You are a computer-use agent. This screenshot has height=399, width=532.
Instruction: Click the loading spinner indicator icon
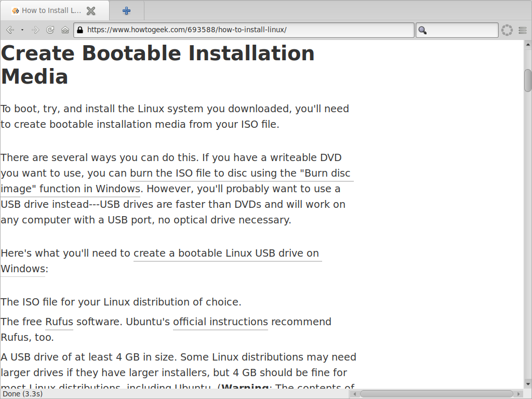point(507,30)
